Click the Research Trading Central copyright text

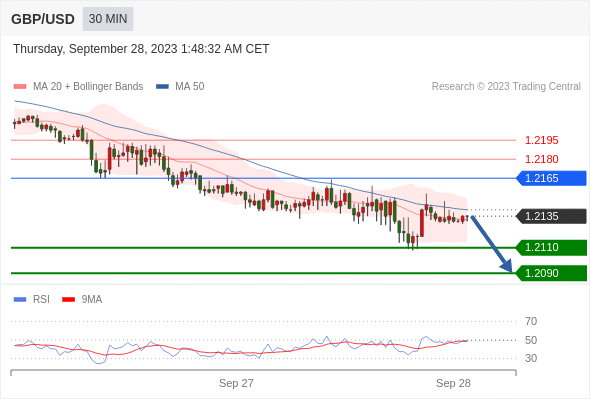click(x=506, y=87)
